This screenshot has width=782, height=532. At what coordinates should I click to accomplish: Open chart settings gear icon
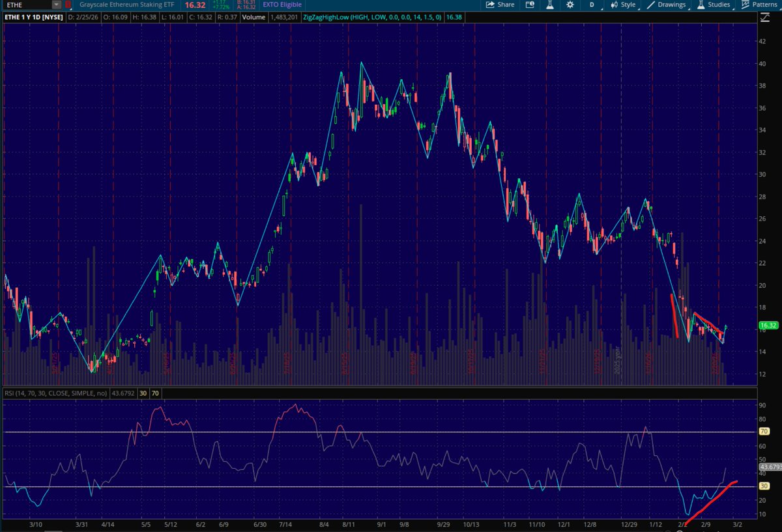pos(570,5)
